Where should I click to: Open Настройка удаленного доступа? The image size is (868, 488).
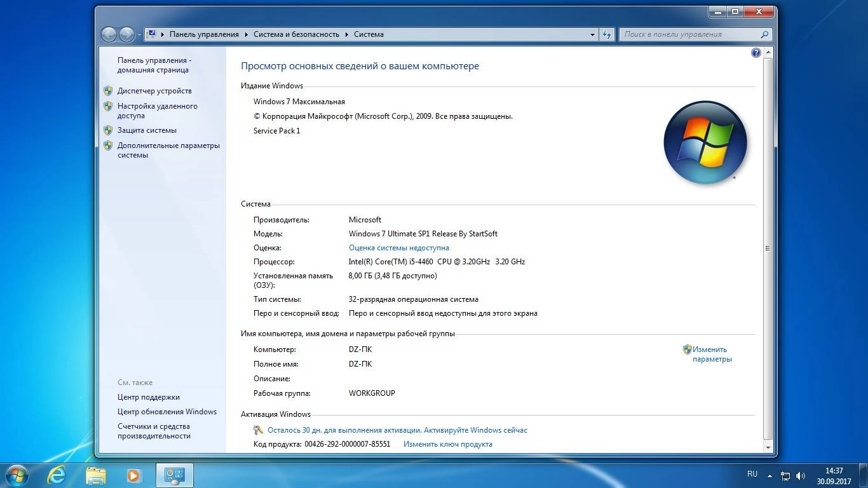point(158,111)
